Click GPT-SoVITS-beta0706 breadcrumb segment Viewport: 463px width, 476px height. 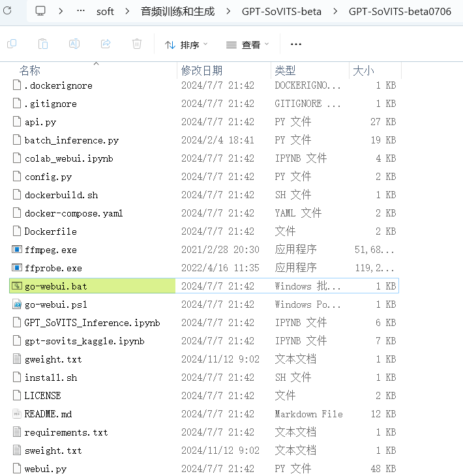pos(400,12)
